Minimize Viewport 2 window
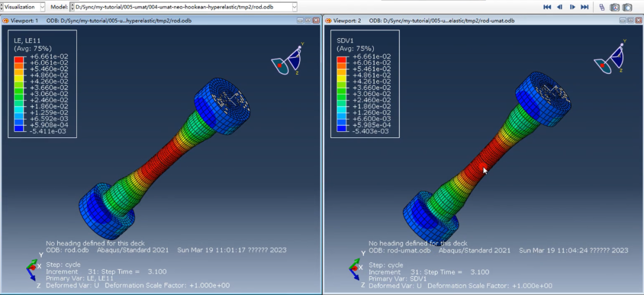 coord(622,20)
